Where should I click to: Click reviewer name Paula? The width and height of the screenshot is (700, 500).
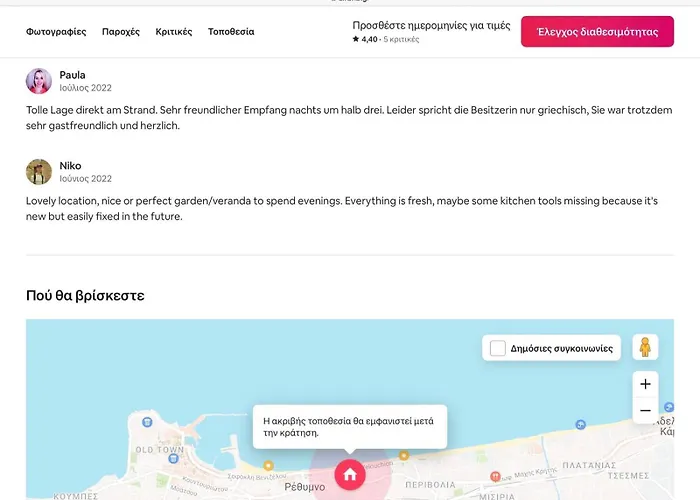click(x=73, y=75)
